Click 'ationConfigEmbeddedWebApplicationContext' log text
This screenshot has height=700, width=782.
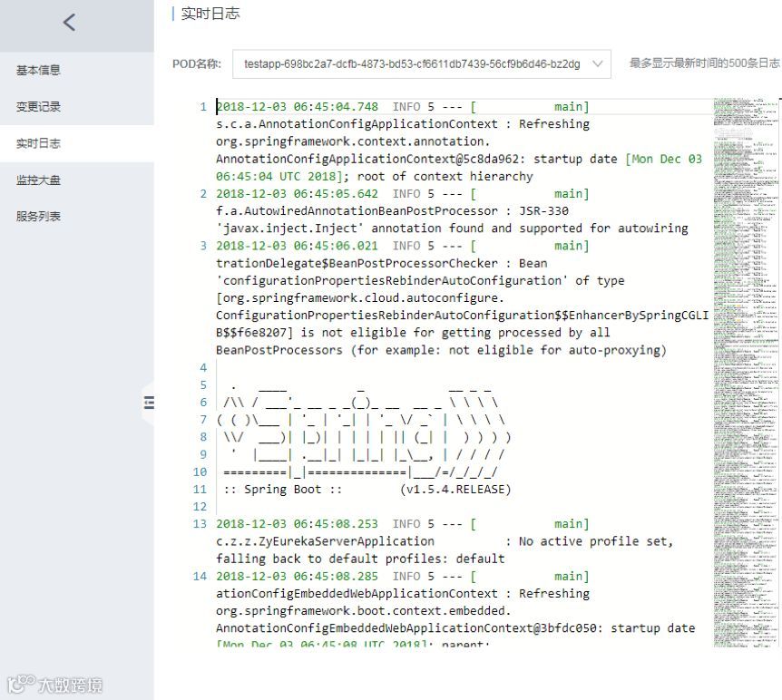(x=357, y=594)
